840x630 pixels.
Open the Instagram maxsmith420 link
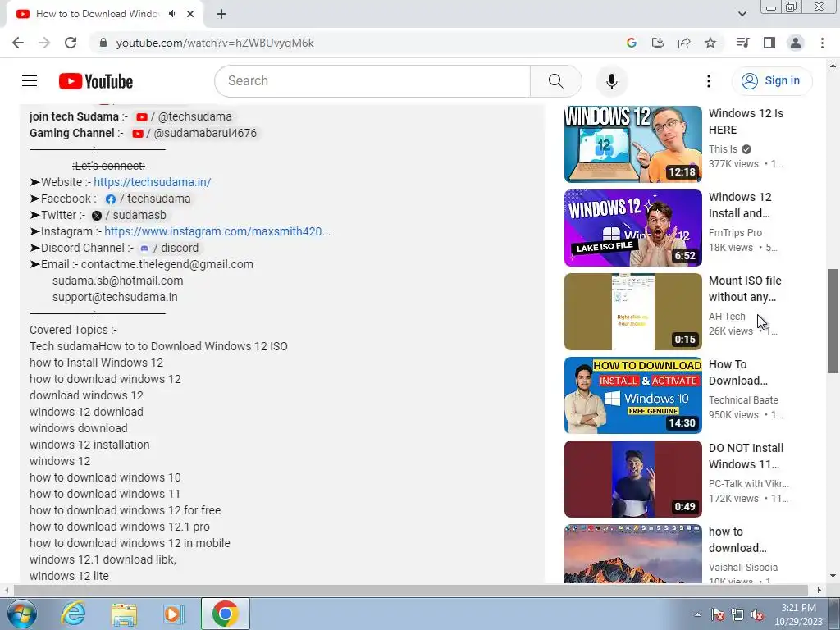[x=217, y=231]
